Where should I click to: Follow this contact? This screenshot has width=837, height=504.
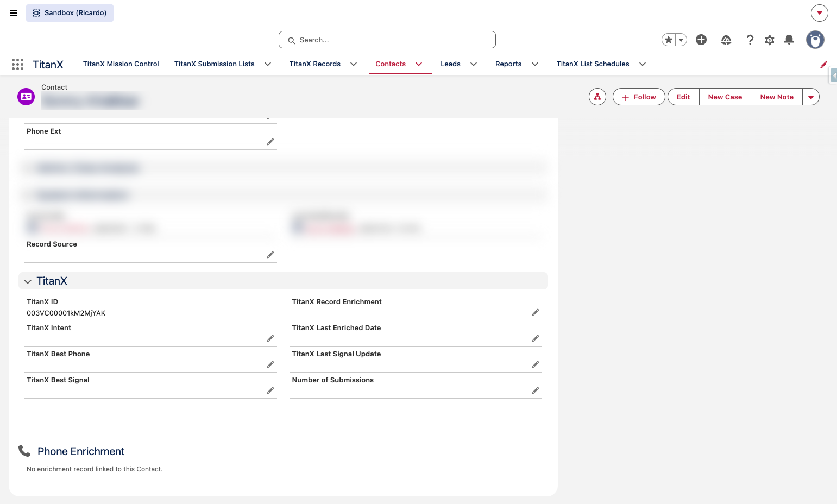coord(639,97)
